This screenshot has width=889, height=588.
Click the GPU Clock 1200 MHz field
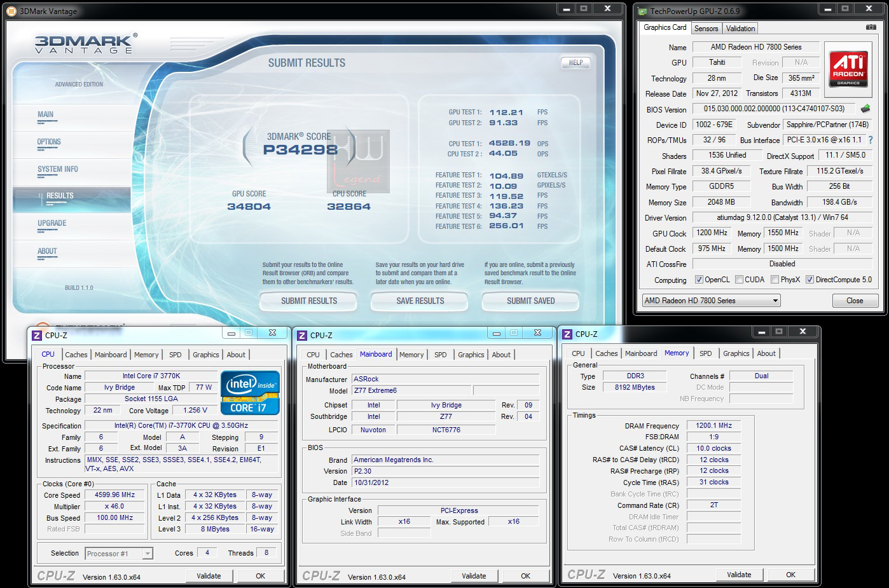pos(712,233)
